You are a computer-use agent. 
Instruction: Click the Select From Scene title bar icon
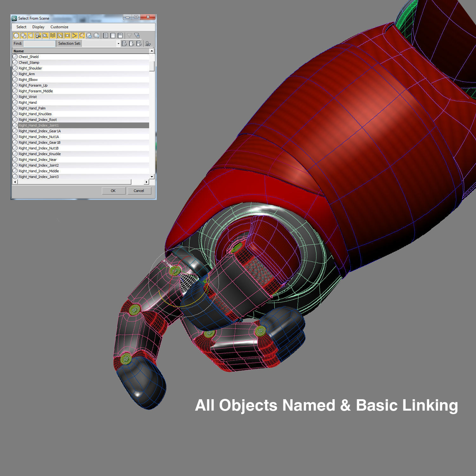pos(14,18)
